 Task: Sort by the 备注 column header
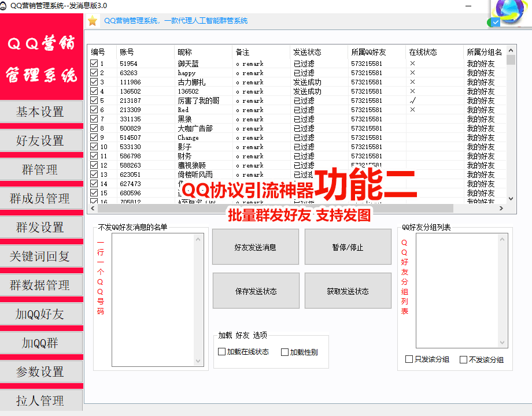point(261,52)
